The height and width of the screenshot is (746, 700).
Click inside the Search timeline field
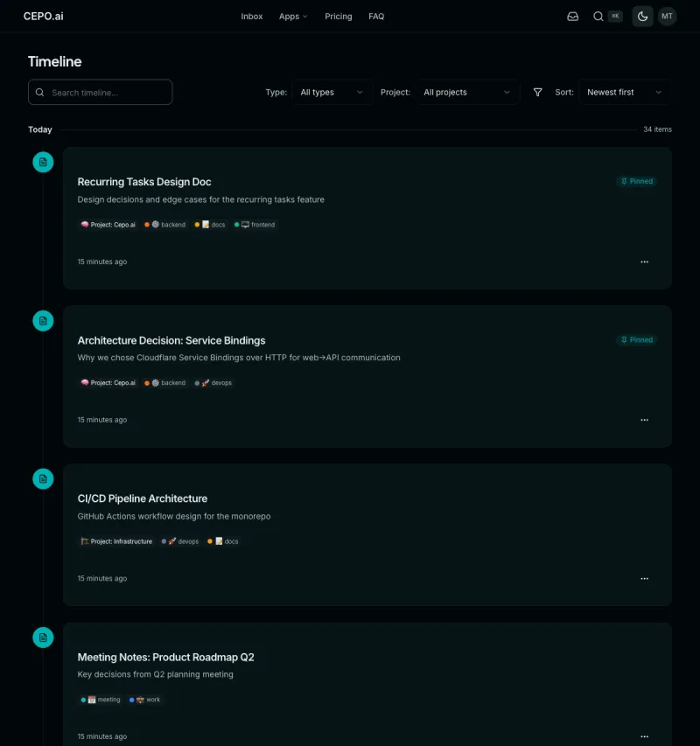click(100, 92)
